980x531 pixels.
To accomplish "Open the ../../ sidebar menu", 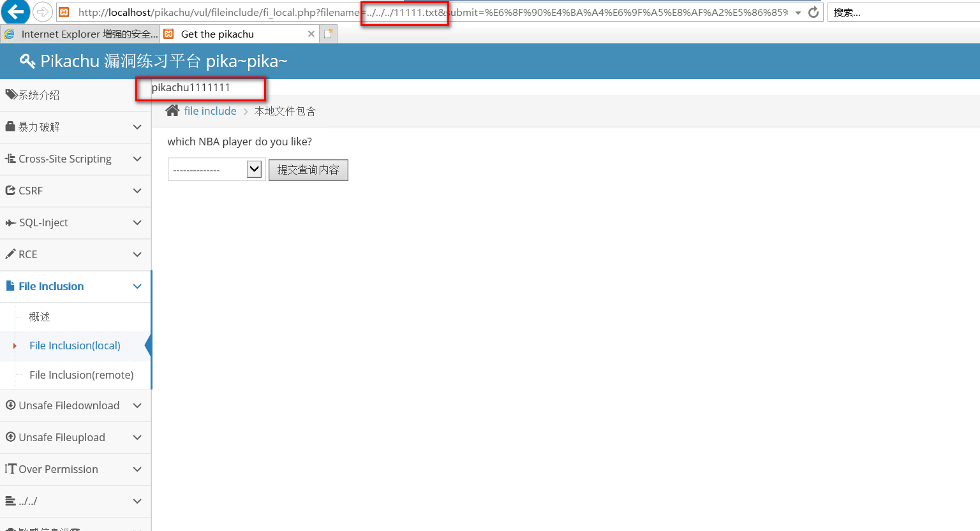I will click(x=75, y=501).
